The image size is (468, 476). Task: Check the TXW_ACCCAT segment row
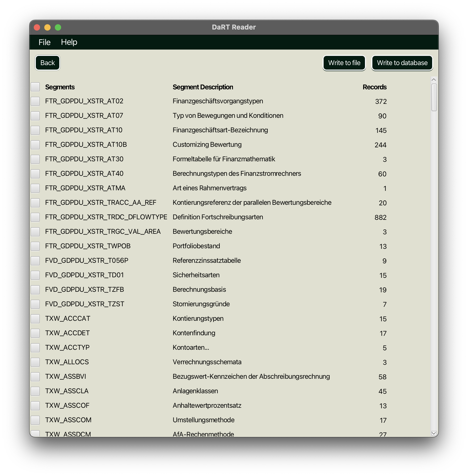(x=35, y=318)
